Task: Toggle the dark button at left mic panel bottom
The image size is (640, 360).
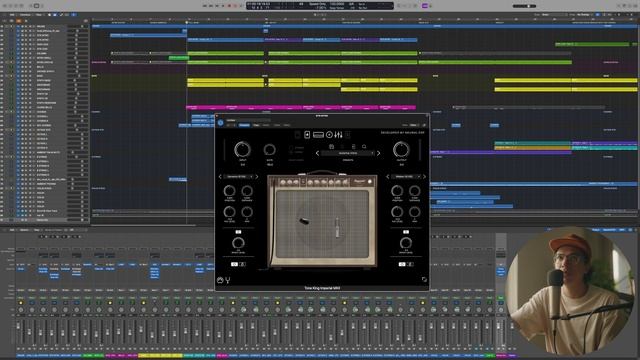Action: point(242,264)
